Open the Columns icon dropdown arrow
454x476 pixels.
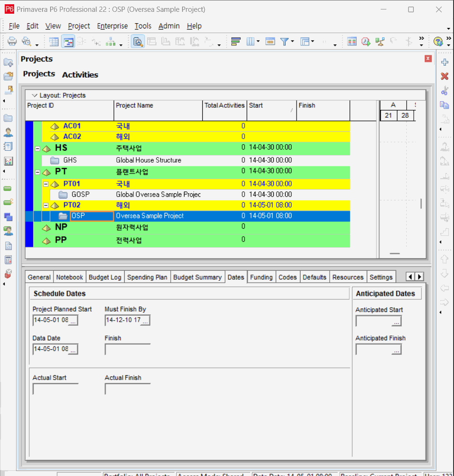pyautogui.click(x=258, y=41)
